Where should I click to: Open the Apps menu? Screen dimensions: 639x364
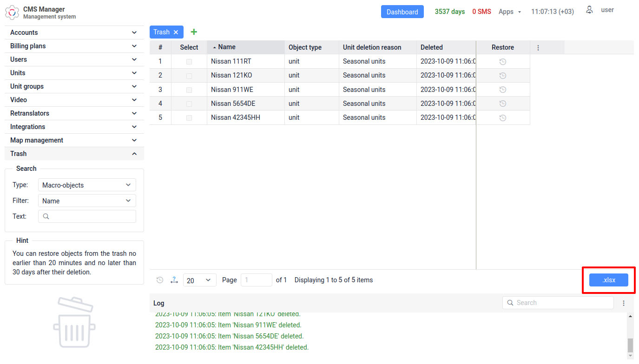(x=509, y=12)
